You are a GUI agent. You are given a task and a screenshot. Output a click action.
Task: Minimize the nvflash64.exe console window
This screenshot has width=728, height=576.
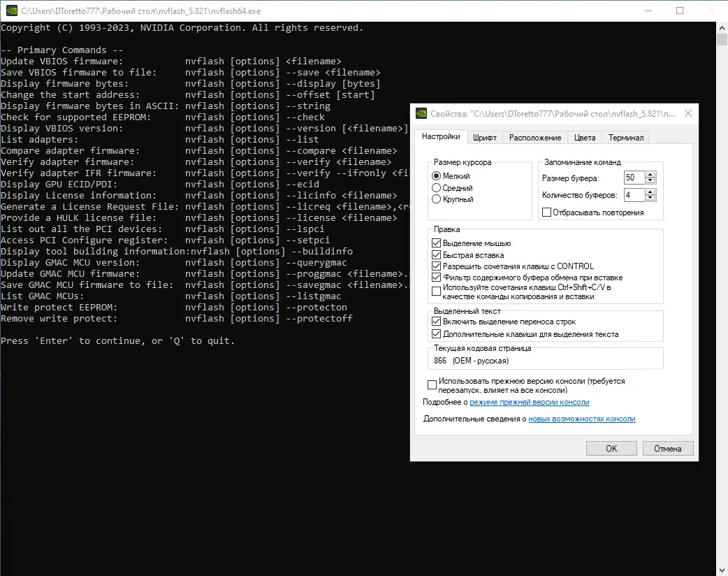pos(648,10)
